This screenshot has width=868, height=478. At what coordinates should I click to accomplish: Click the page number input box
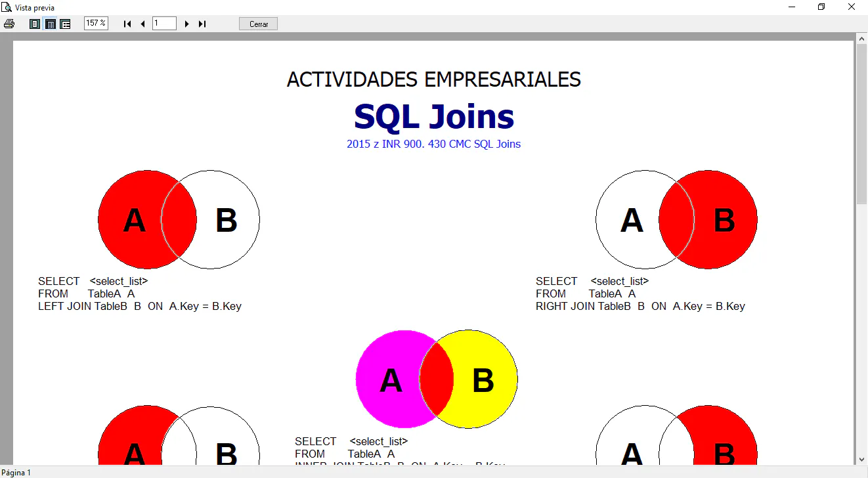coord(164,24)
